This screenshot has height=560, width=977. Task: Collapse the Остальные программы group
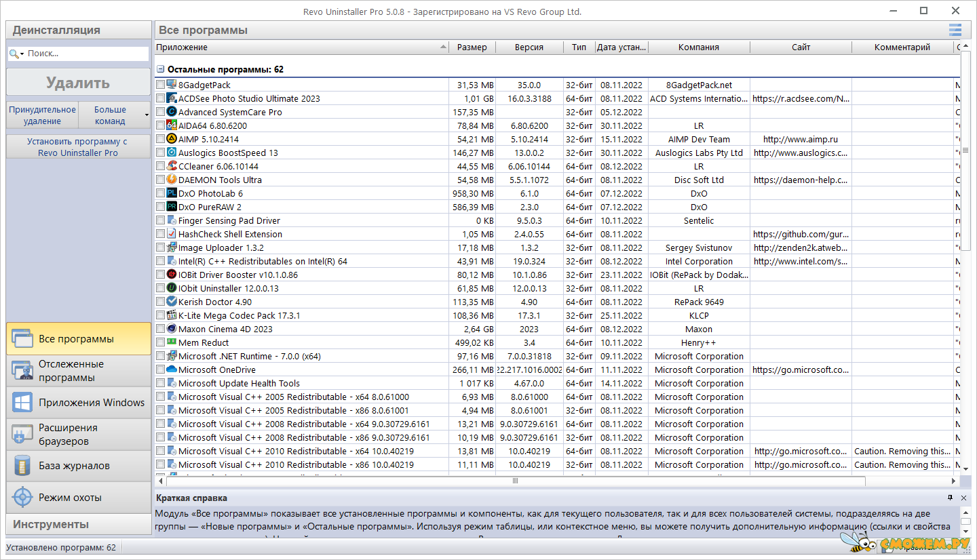click(x=161, y=69)
